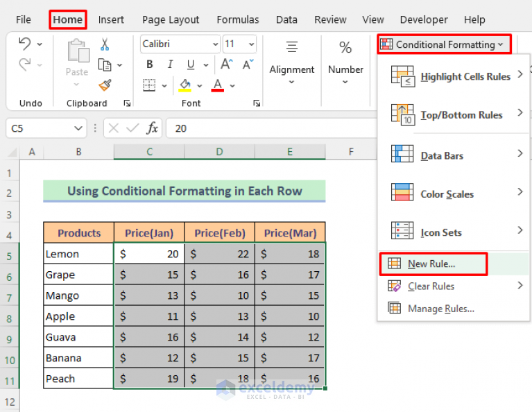
Task: Expand the Font Color dropdown arrow
Action: coord(232,85)
